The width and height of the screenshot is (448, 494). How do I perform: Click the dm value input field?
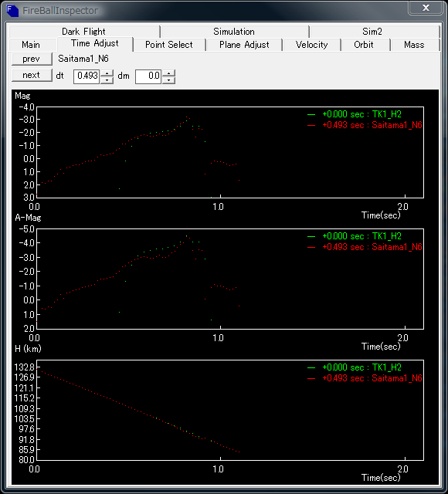[x=148, y=76]
